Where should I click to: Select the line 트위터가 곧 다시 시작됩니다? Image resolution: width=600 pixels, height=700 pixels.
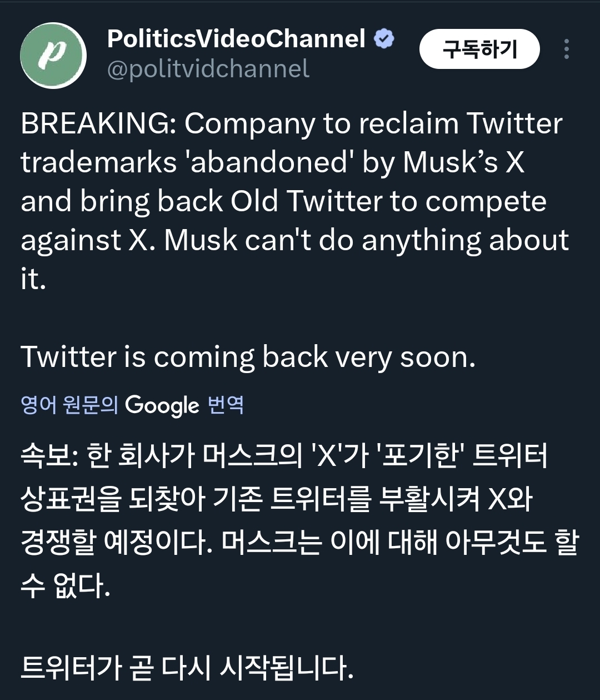pyautogui.click(x=187, y=668)
